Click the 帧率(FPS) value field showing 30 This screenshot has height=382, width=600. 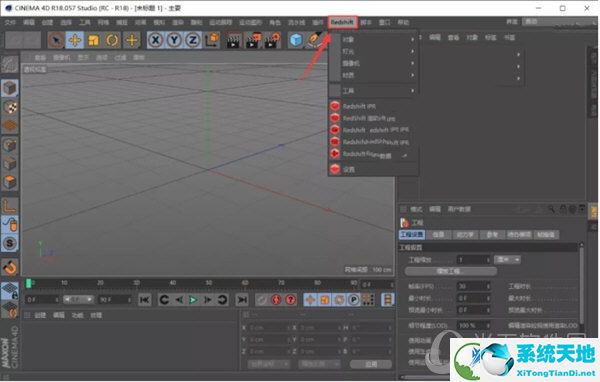click(x=473, y=286)
